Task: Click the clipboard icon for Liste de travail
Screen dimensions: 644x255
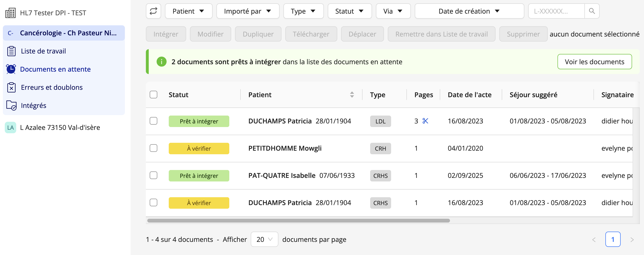Action: [x=11, y=51]
